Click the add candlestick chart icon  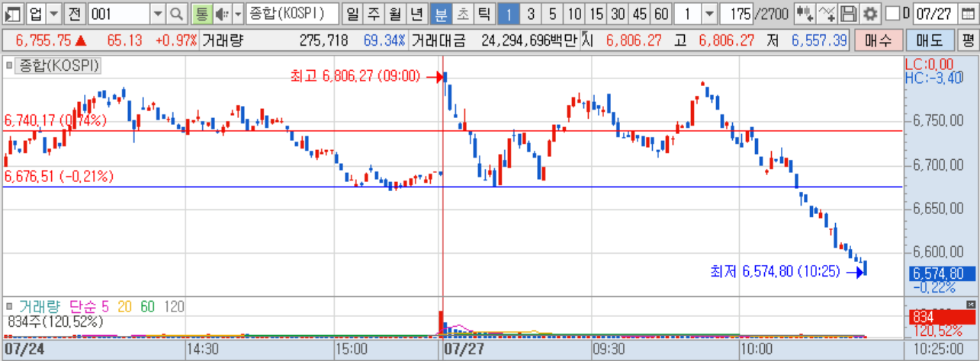point(805,13)
